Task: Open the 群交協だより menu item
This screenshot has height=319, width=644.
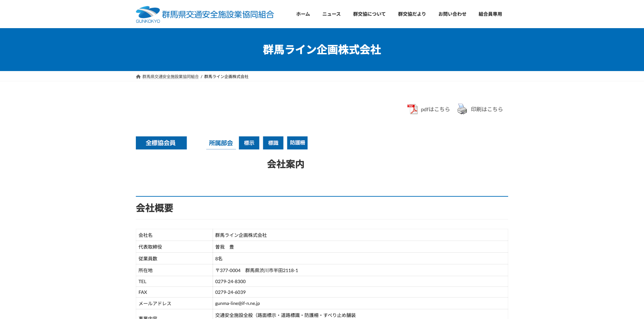Action: 412,14
